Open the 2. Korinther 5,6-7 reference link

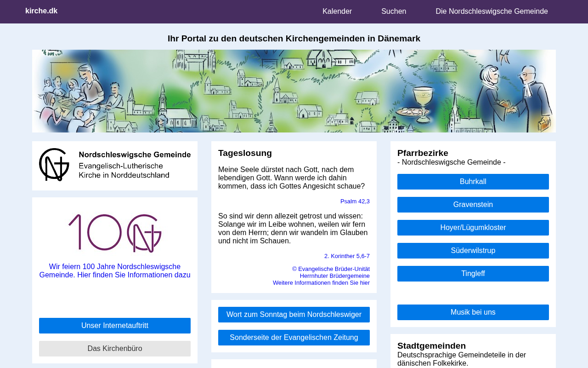pos(347,256)
